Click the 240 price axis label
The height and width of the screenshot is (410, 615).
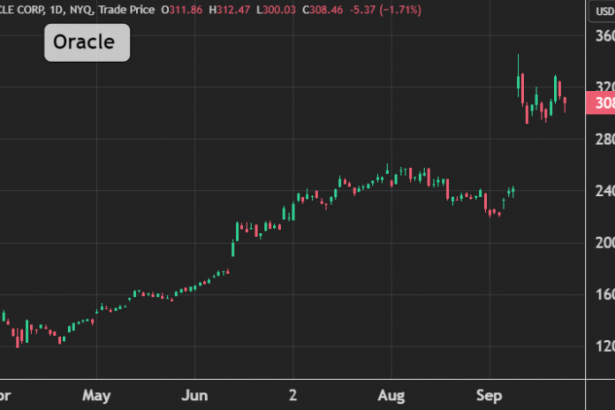[604, 190]
